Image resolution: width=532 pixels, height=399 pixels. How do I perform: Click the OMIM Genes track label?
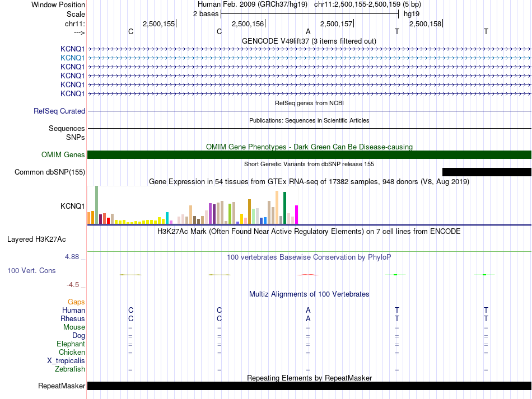[63, 154]
